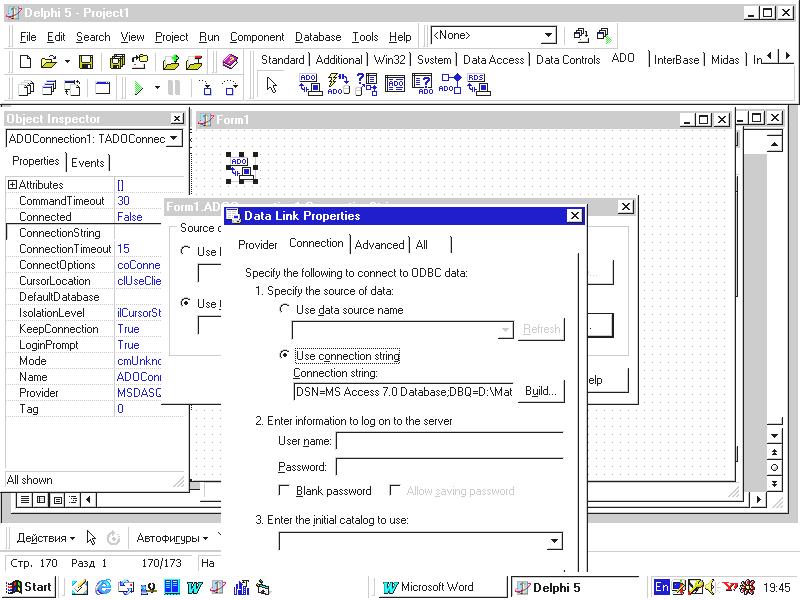
Task: Click the Step Over icon
Action: (231, 88)
